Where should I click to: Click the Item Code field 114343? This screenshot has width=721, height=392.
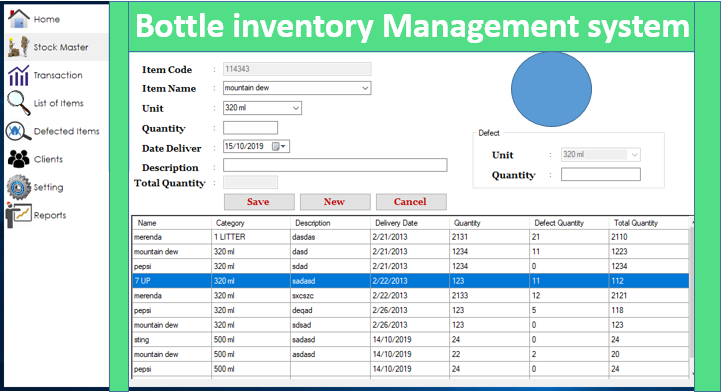[x=297, y=69]
